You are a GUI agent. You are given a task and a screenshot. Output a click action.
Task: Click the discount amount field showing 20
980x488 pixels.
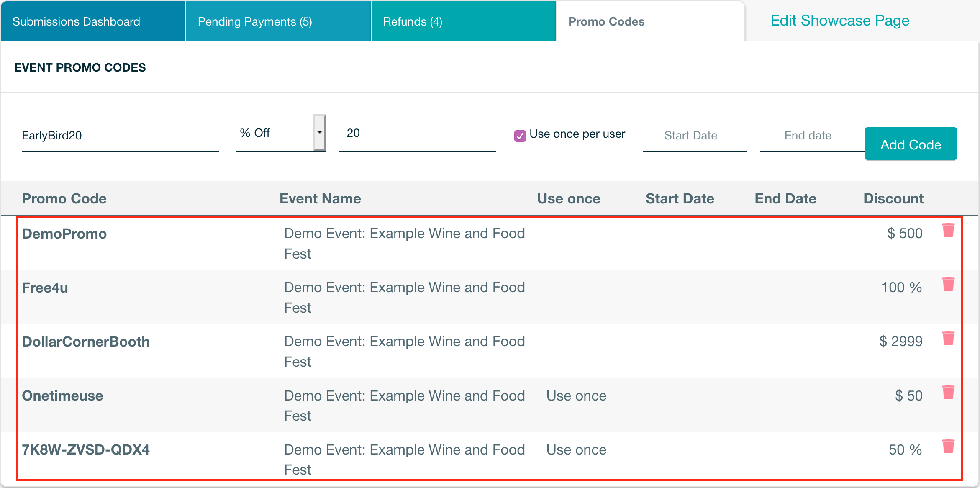416,133
